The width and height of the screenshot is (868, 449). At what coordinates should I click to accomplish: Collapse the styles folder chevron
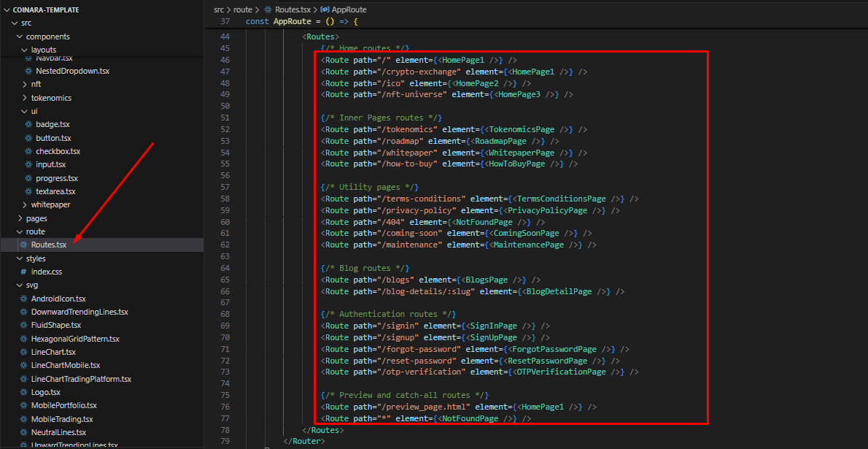coord(20,258)
